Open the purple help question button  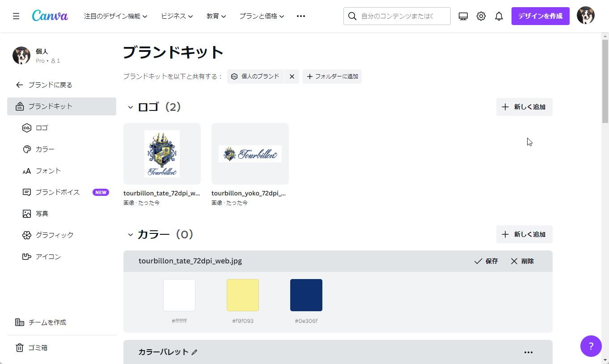[591, 346]
